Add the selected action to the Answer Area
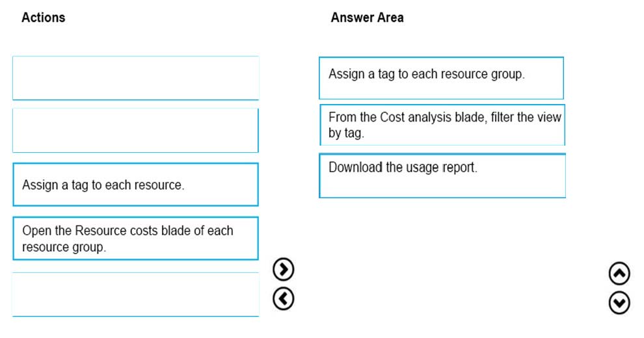Screen dimensions: 644x338 [x=284, y=269]
